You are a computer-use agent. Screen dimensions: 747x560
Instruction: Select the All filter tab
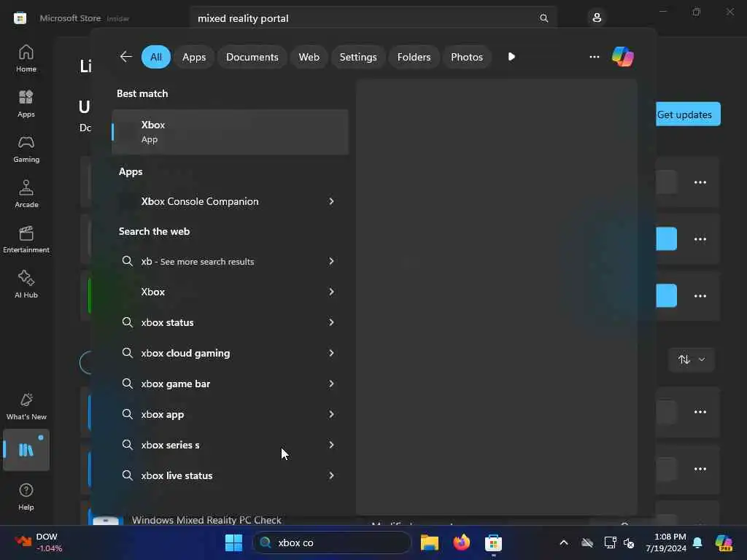click(x=156, y=57)
